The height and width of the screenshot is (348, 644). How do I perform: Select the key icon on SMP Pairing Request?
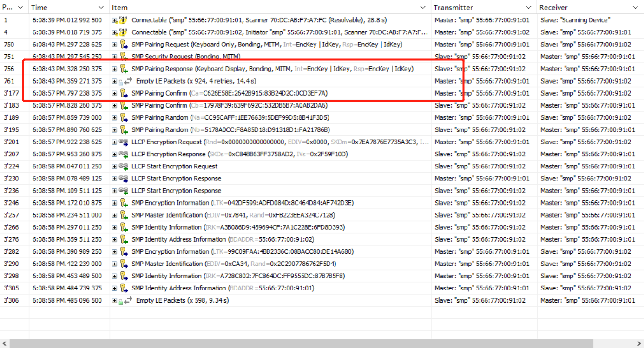[x=122, y=44]
